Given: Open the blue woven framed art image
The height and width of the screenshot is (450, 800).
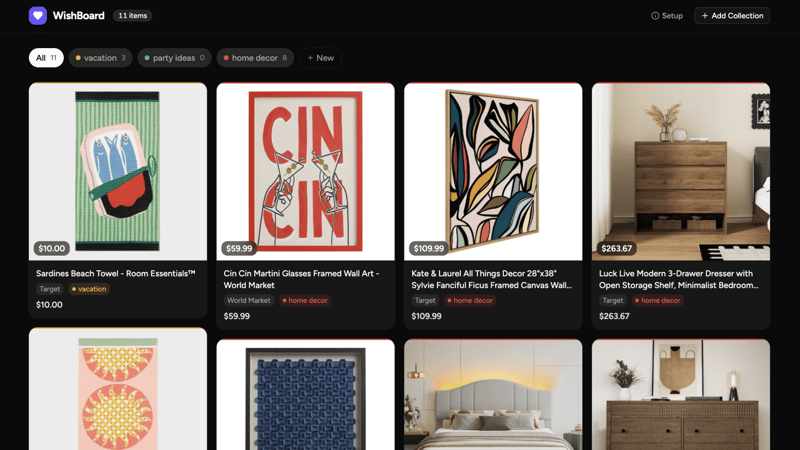Looking at the screenshot, I should pyautogui.click(x=306, y=395).
